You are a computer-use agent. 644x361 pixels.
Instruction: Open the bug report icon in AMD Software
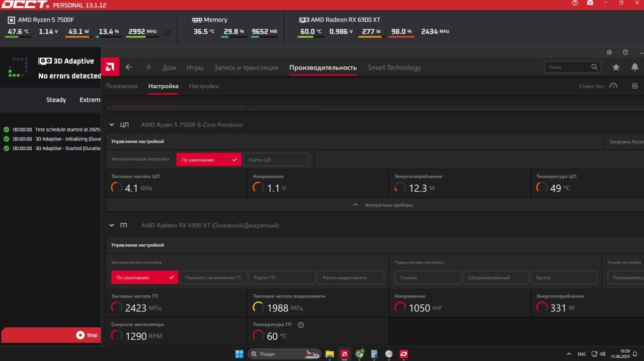coord(609,52)
